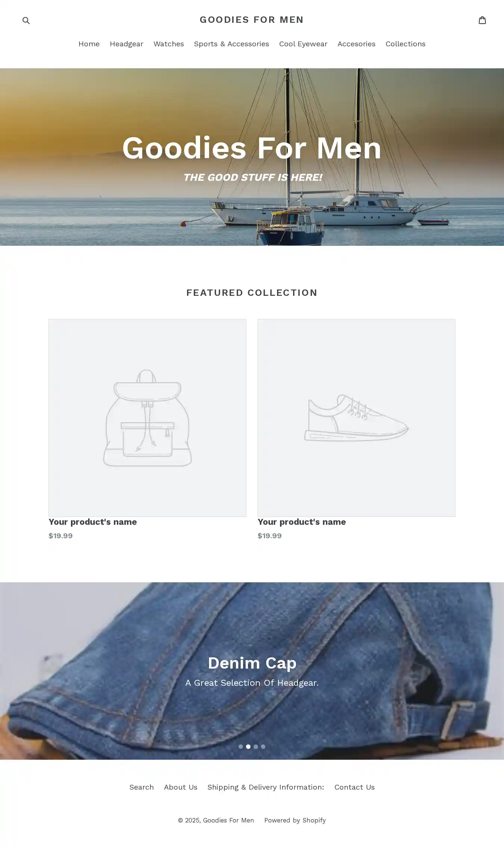Open the Cool Eyewear menu item
This screenshot has width=504, height=846.
[303, 44]
